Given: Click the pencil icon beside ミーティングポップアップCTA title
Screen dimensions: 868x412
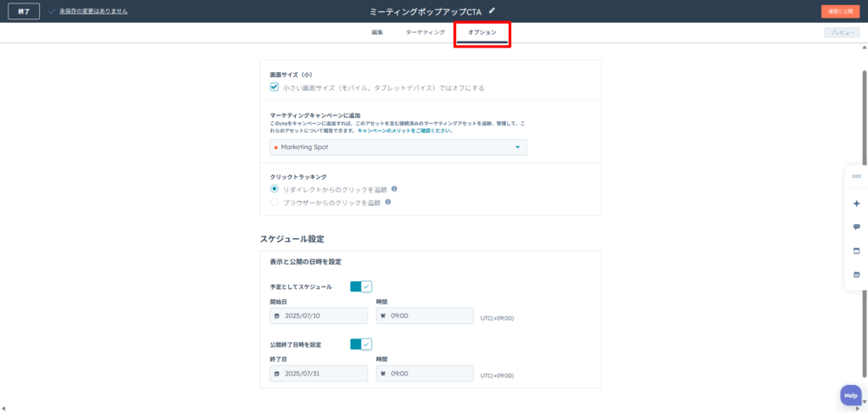Looking at the screenshot, I should pos(492,10).
